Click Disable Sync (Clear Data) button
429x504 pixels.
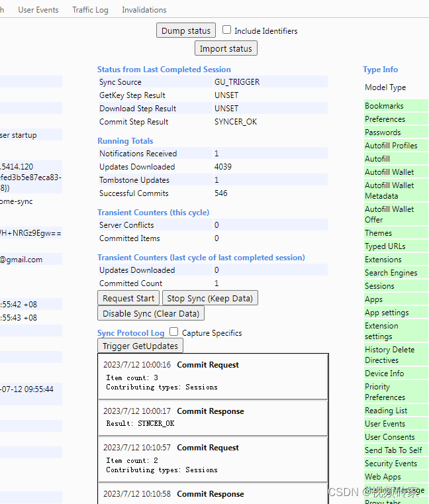[151, 313]
